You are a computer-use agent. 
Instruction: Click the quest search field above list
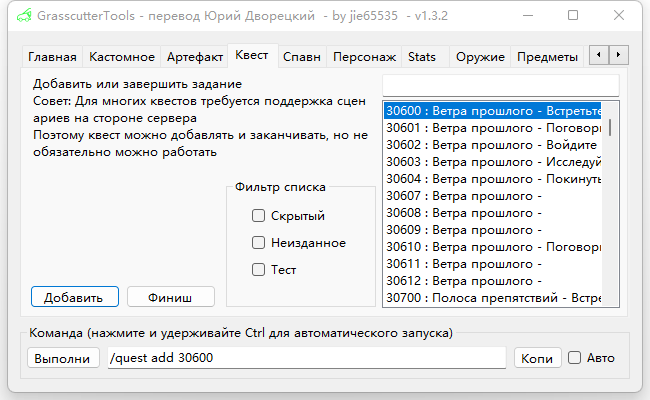click(500, 85)
